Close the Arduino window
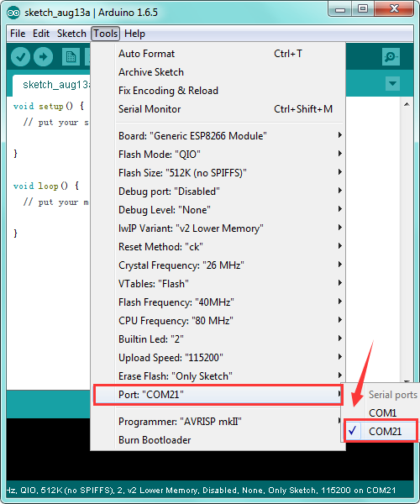This screenshot has width=420, height=504. 394,9
